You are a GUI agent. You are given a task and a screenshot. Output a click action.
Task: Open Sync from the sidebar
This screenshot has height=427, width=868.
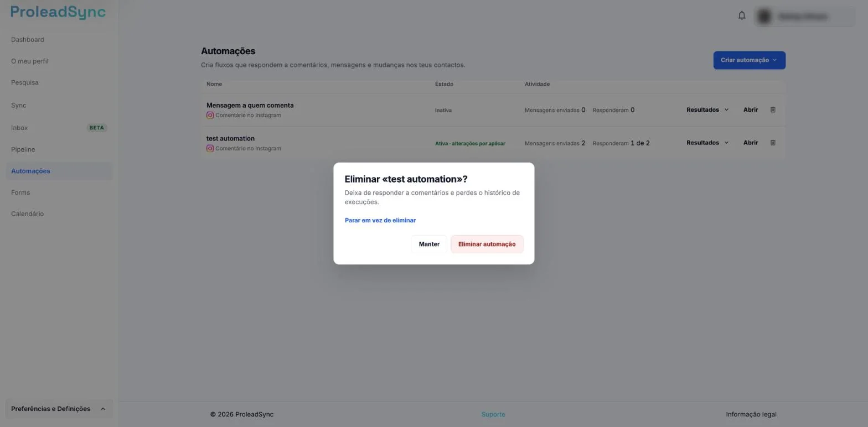click(x=19, y=105)
